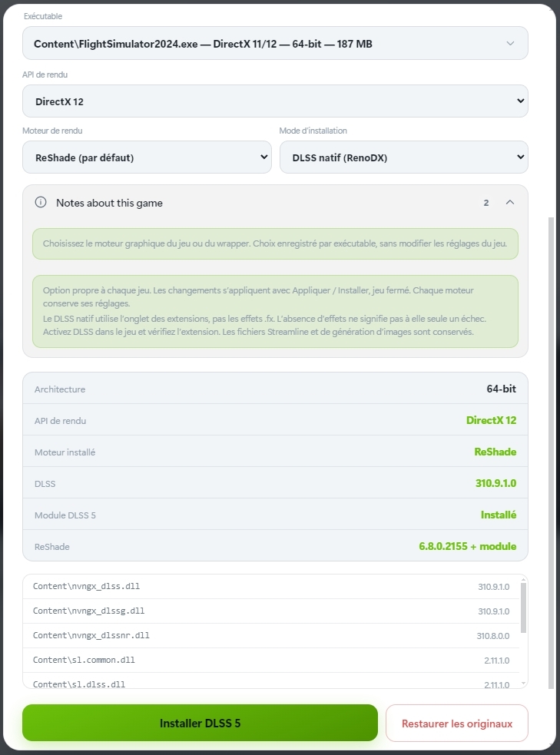The image size is (560, 755).
Task: Select the Content\nvngx_dlss.dll row
Action: click(x=271, y=587)
